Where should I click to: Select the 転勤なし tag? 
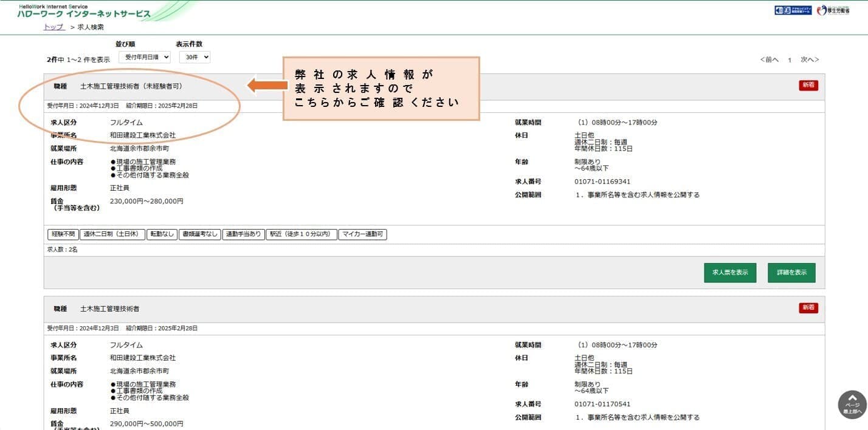click(162, 234)
